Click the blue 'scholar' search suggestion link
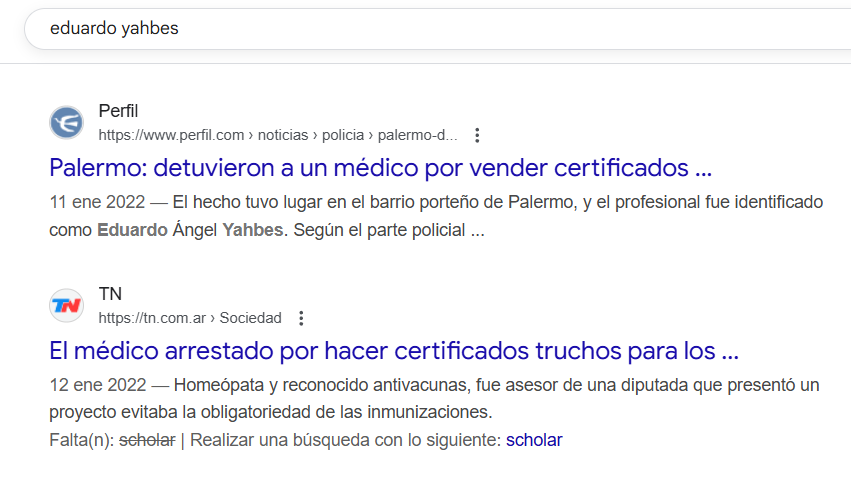This screenshot has width=851, height=482. pos(534,440)
